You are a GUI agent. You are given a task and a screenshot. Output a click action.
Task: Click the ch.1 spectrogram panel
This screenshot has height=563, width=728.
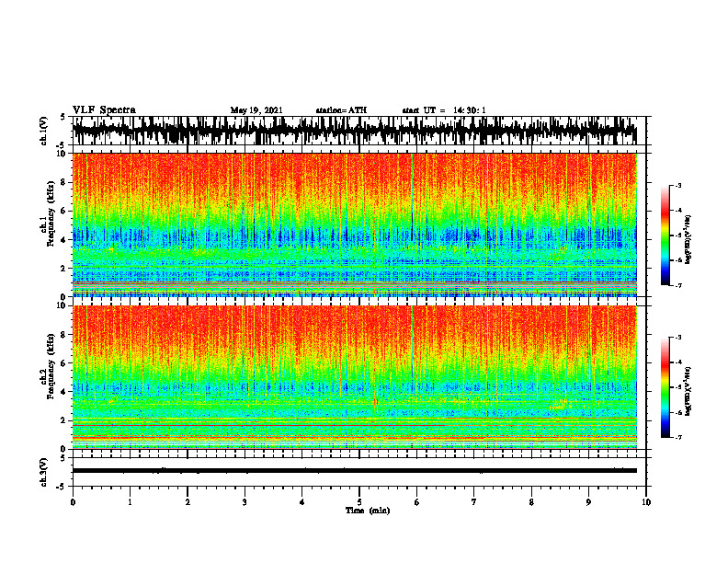click(x=355, y=224)
